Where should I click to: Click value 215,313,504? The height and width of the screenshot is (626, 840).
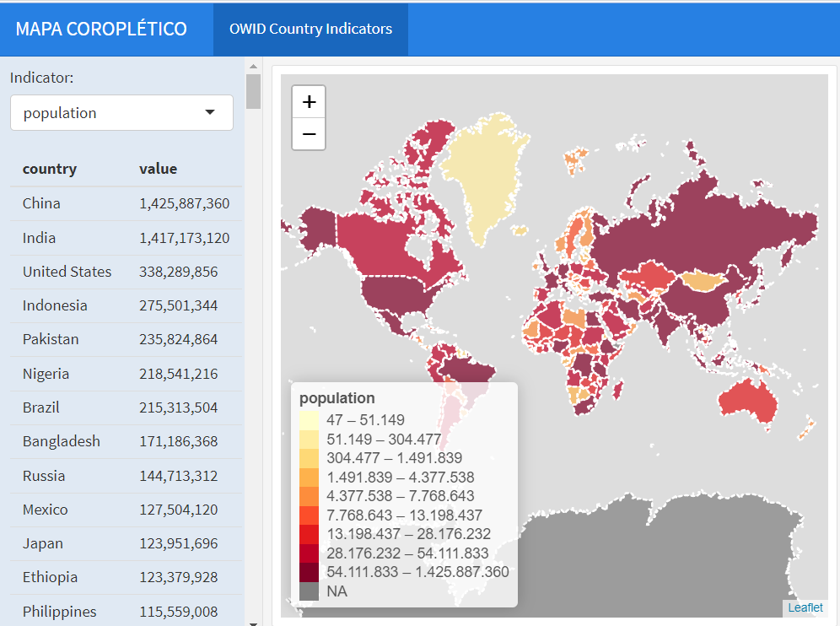coord(179,407)
